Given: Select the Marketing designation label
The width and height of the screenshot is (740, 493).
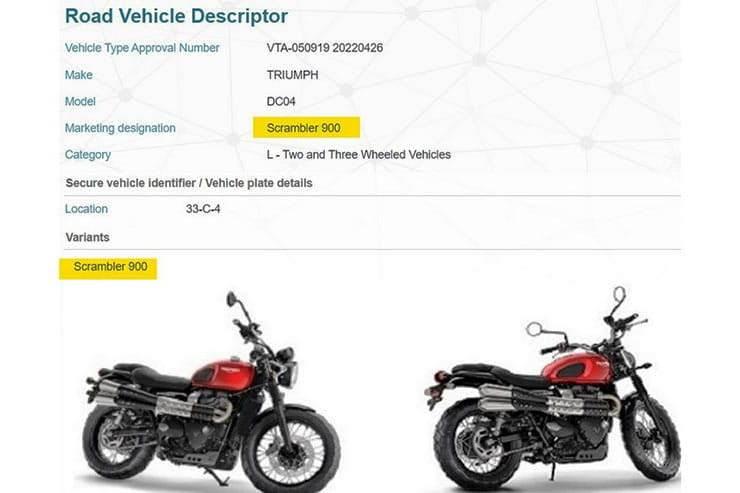Looking at the screenshot, I should 120,128.
